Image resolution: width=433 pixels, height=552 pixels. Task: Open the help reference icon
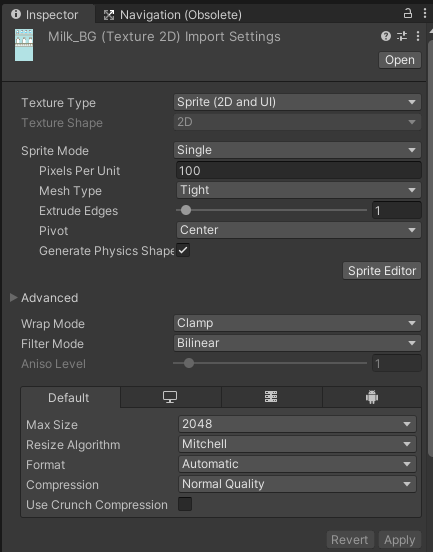[386, 36]
